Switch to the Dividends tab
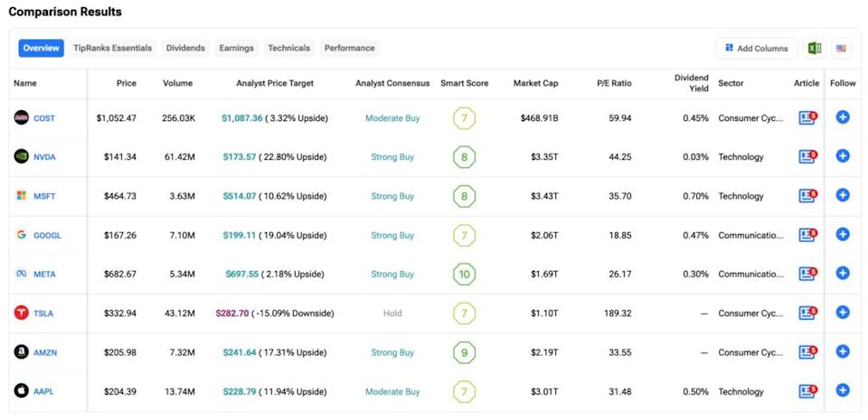This screenshot has width=868, height=420. 185,48
